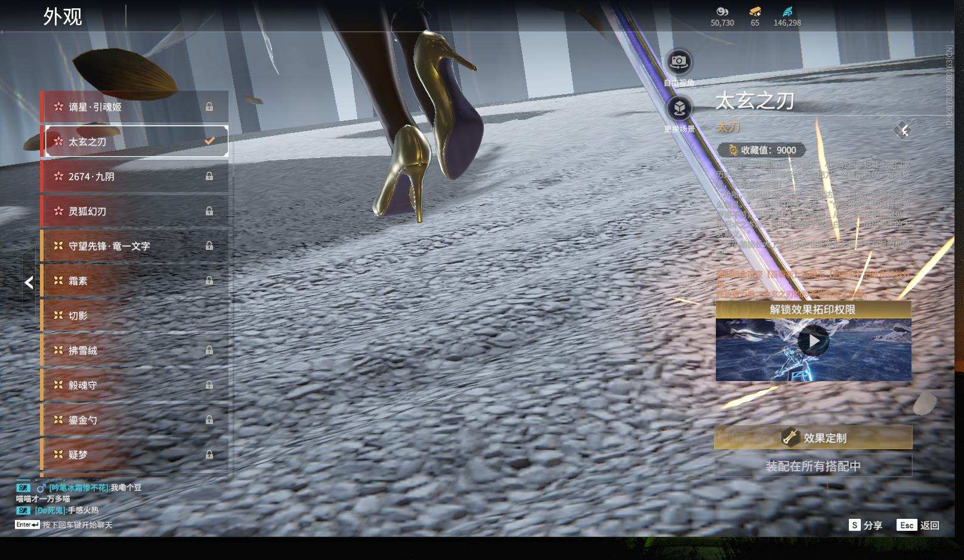Click the change scene cube icon (更换场景)
Viewport: 964px width, 560px height.
tap(679, 109)
